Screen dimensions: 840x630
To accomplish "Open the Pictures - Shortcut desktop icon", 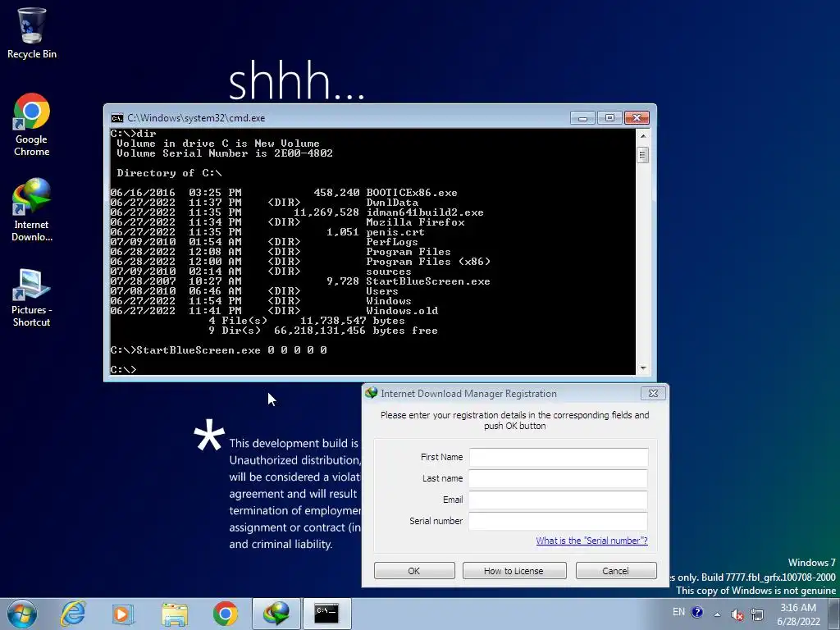I will click(32, 298).
